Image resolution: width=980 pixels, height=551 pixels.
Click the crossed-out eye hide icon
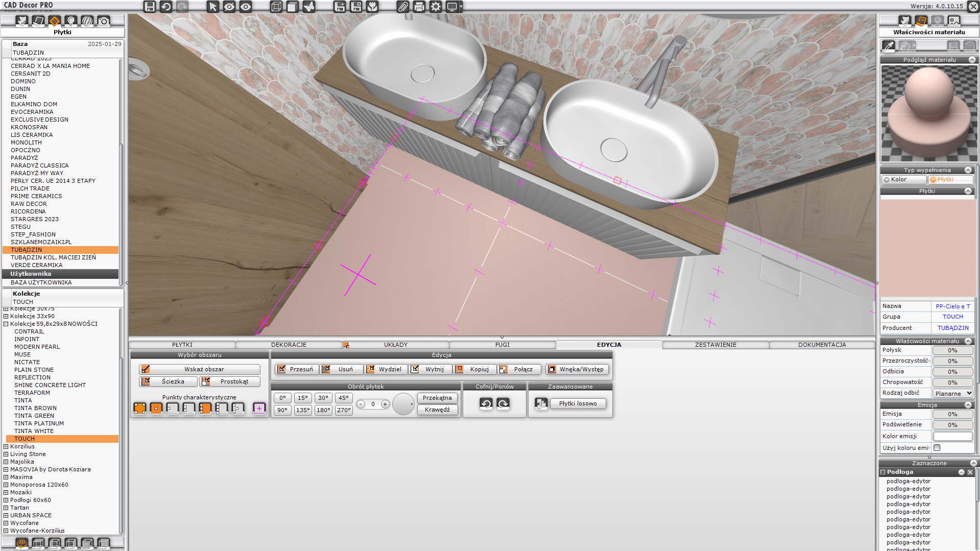(x=229, y=7)
